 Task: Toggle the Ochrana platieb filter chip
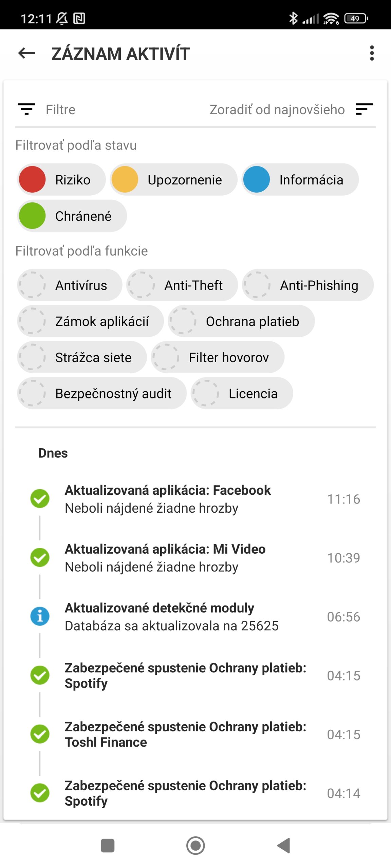pos(241,321)
